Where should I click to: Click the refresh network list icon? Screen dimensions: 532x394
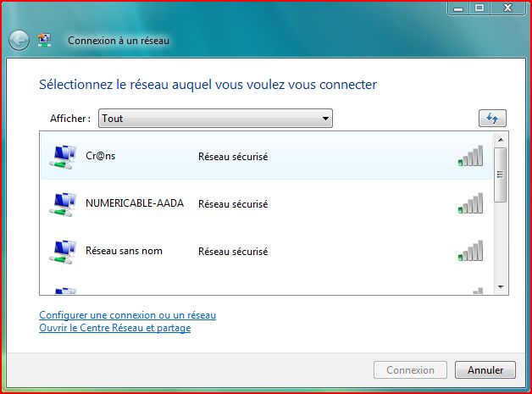[x=492, y=118]
